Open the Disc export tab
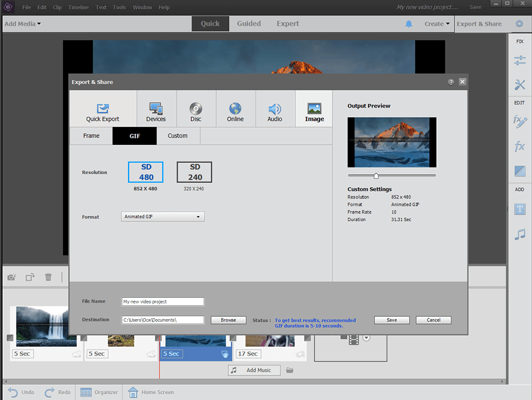This screenshot has height=400, width=532. (196, 109)
